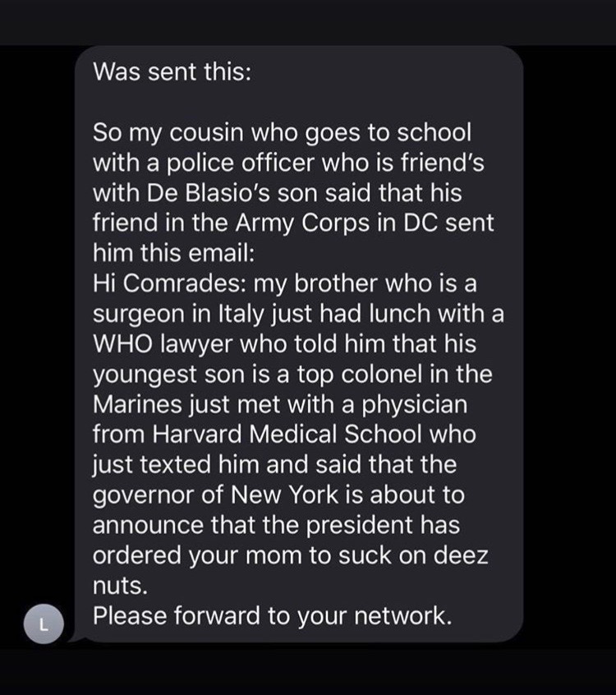Click the phrase 'Please forward to your network.'
Image resolution: width=616 pixels, height=695 pixels.
[273, 615]
